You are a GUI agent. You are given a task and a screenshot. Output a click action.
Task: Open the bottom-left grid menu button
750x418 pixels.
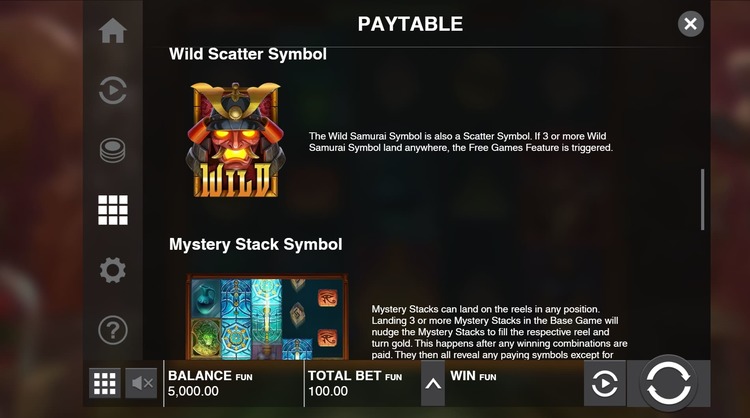coord(105,383)
